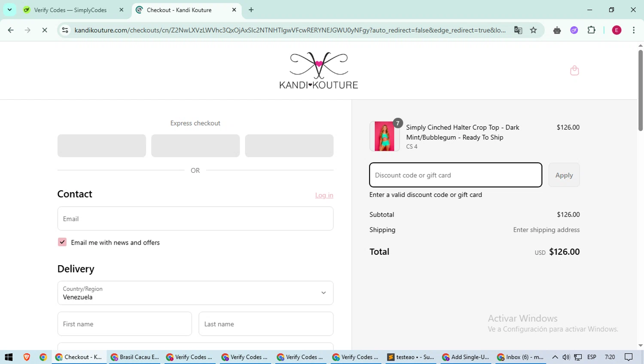Screen dimensions: 644x364
Task: Click the Email input field
Action: pyautogui.click(x=195, y=219)
